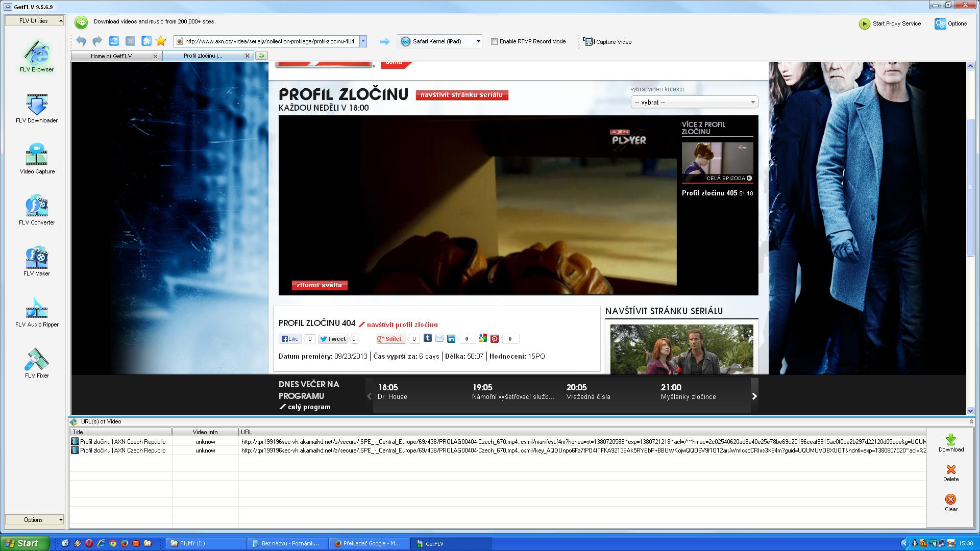Go to the browser home page

[x=146, y=41]
